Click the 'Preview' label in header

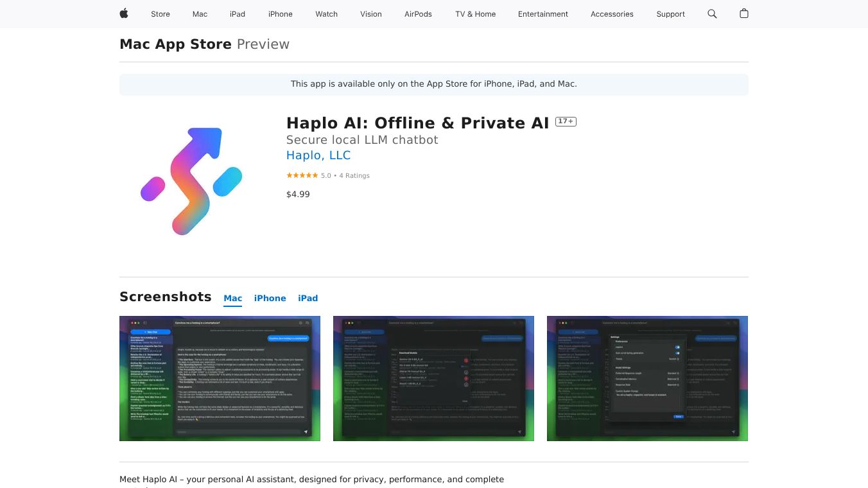263,44
